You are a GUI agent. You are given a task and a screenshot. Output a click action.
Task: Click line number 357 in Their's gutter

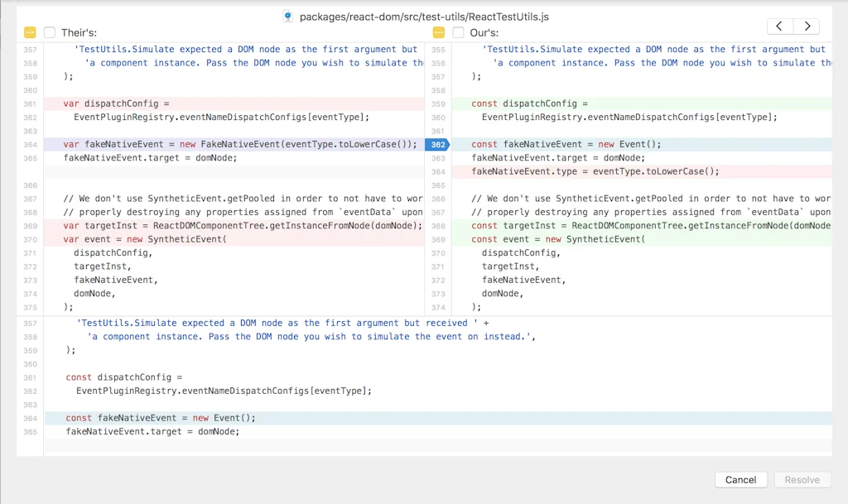[30, 49]
